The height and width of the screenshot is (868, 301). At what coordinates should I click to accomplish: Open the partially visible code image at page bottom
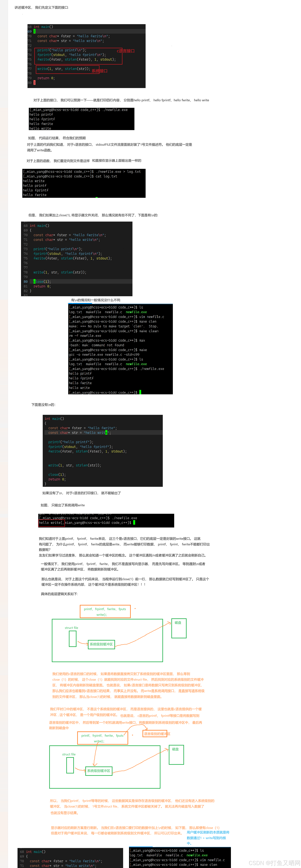[x=70, y=858]
